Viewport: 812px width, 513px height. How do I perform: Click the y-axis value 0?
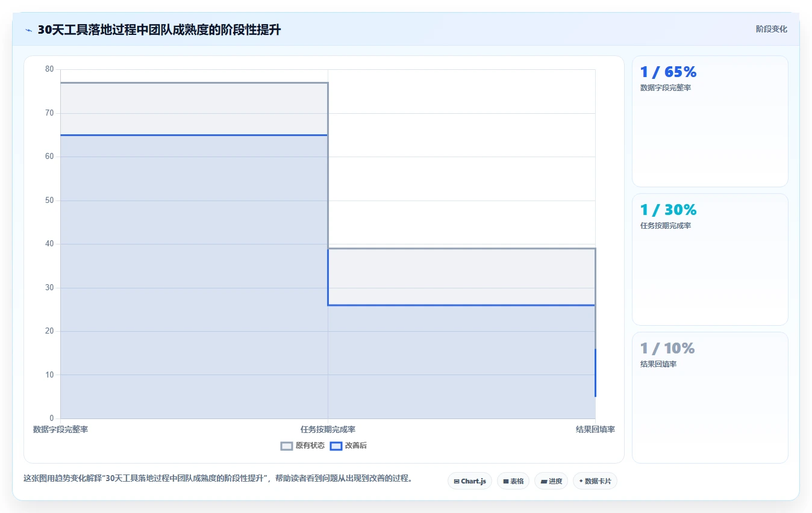(51, 418)
